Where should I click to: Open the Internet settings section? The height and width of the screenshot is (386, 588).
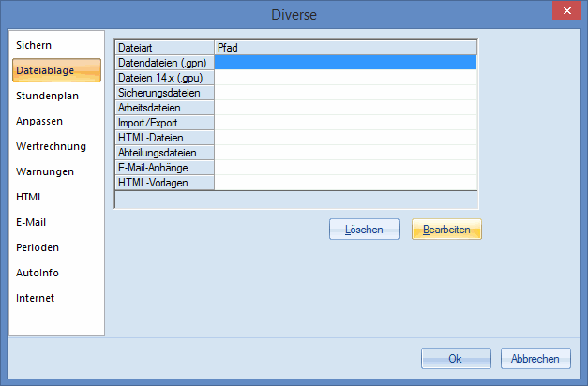pyautogui.click(x=36, y=298)
